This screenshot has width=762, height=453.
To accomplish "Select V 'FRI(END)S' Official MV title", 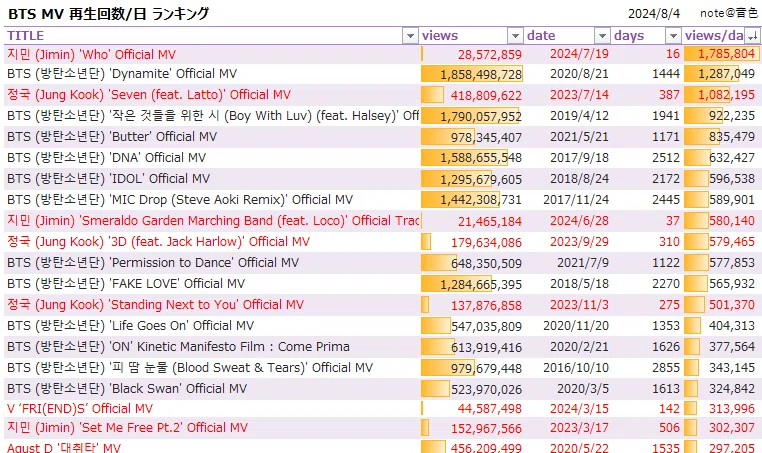I will pyautogui.click(x=80, y=409).
